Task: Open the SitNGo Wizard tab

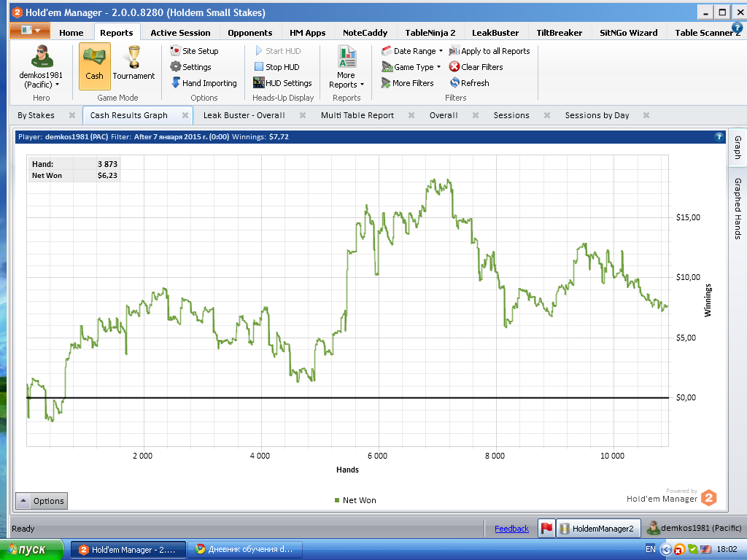Action: 629,32
